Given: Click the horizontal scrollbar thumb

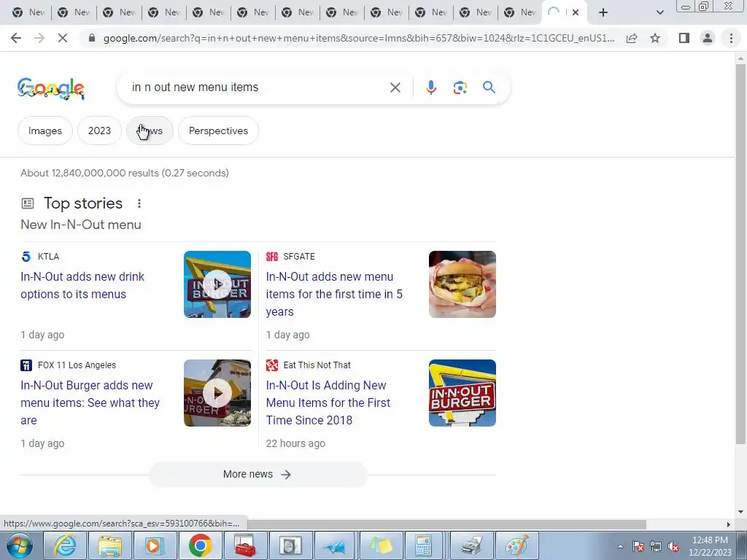Looking at the screenshot, I should (x=447, y=524).
